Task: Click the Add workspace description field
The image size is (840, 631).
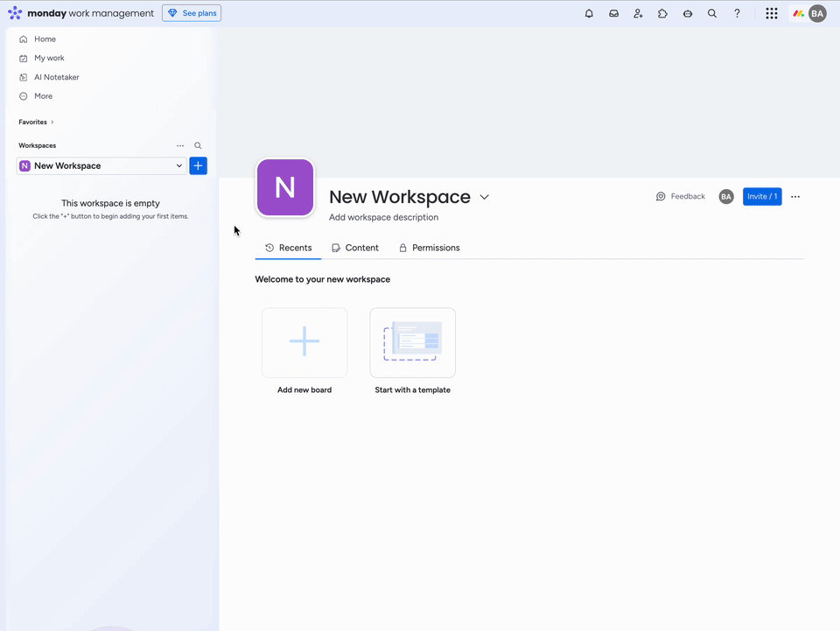Action: tap(384, 217)
